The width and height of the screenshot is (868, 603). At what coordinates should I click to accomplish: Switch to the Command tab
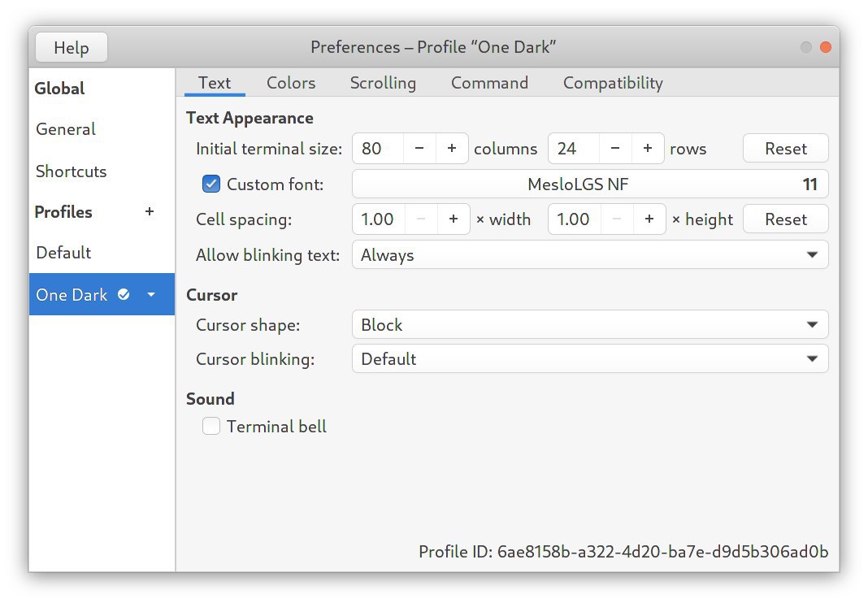(489, 83)
